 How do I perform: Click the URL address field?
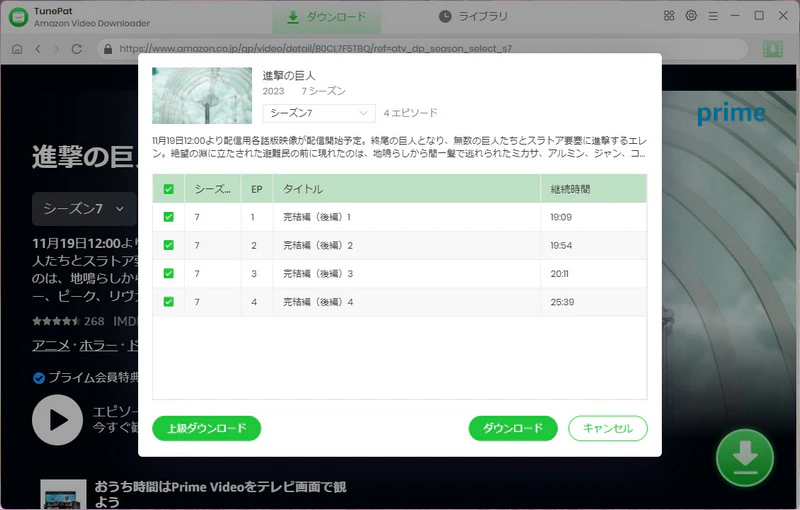[423, 49]
